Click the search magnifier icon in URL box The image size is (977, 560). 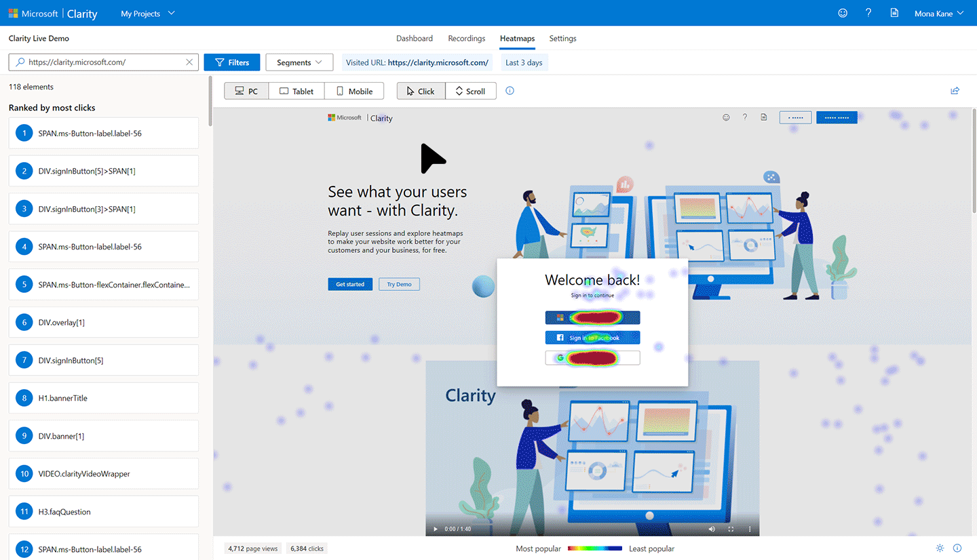19,62
